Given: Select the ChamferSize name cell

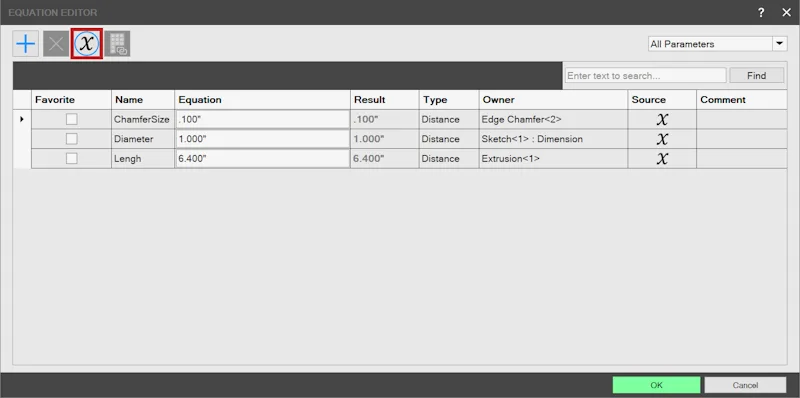Looking at the screenshot, I should [143, 119].
